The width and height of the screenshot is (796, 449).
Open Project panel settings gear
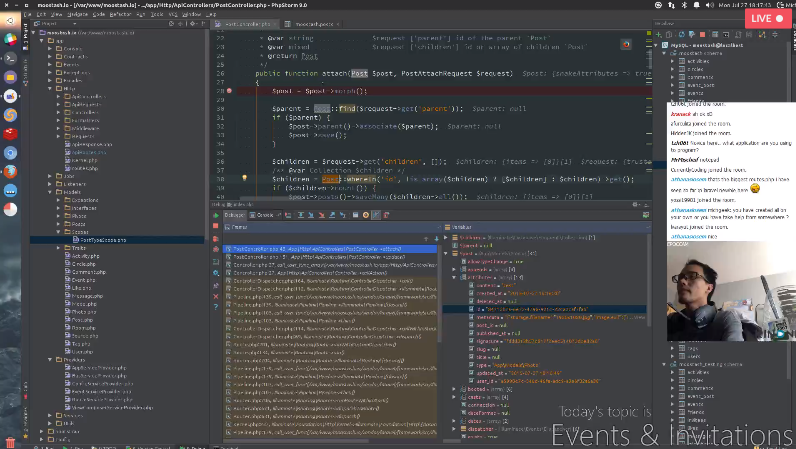(193, 24)
